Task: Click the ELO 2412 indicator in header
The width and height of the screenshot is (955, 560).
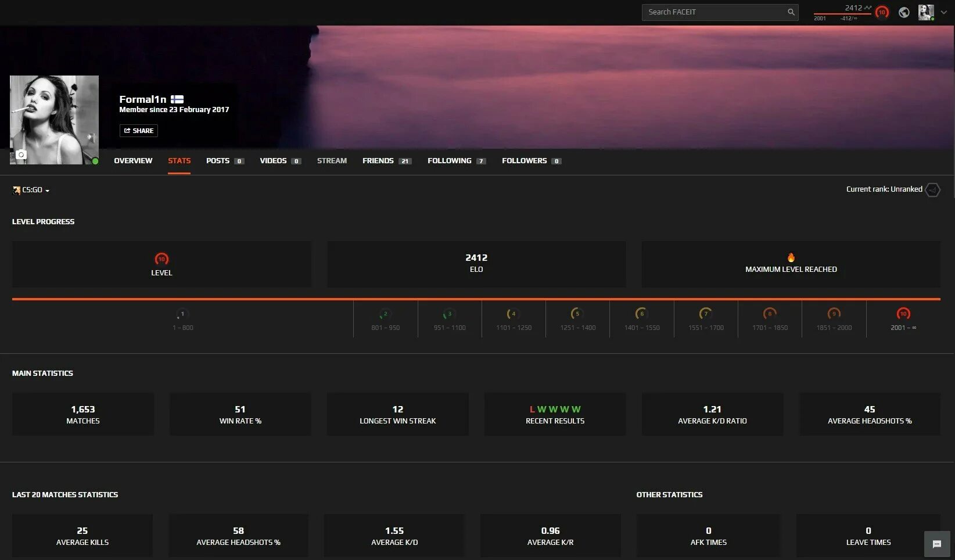Action: pos(843,13)
